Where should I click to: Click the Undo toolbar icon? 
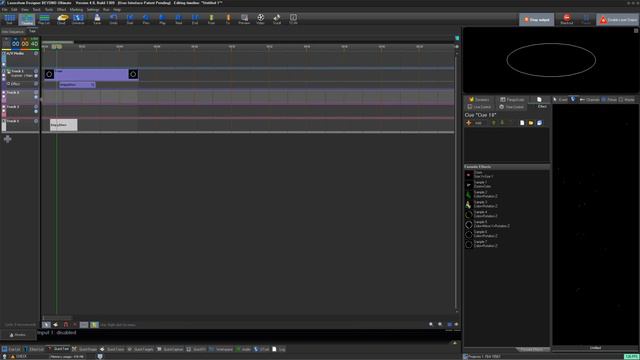(113, 19)
